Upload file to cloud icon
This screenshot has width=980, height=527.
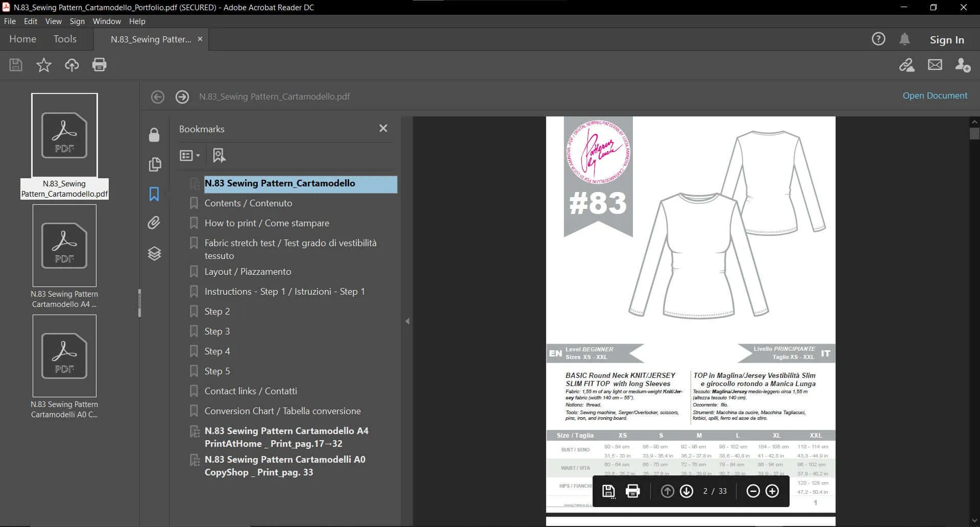click(x=72, y=65)
